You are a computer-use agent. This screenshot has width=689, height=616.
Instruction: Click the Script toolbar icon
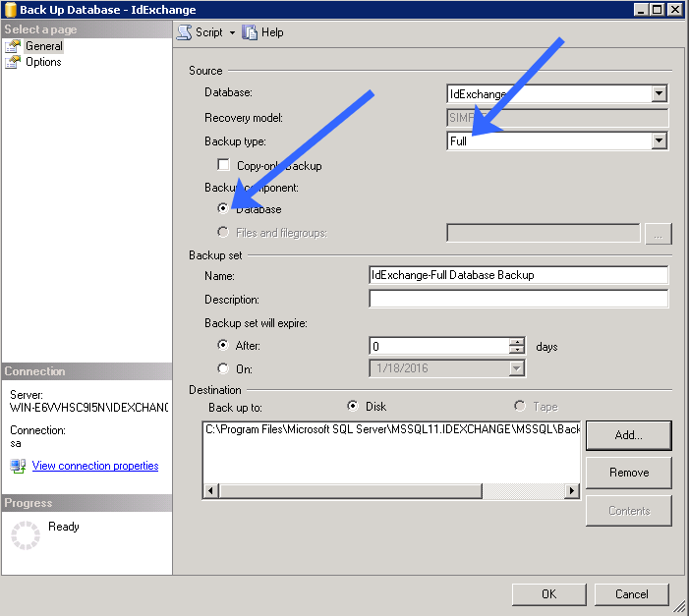coord(184,32)
